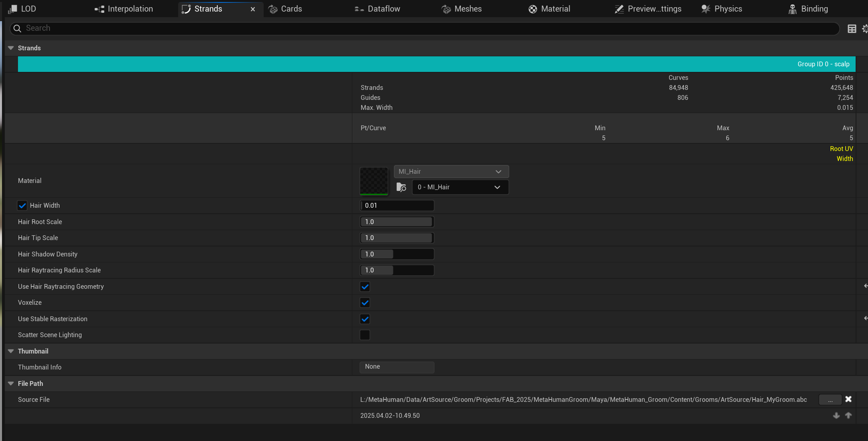Click the Binding tab icon
The width and height of the screenshot is (868, 441).
click(793, 9)
